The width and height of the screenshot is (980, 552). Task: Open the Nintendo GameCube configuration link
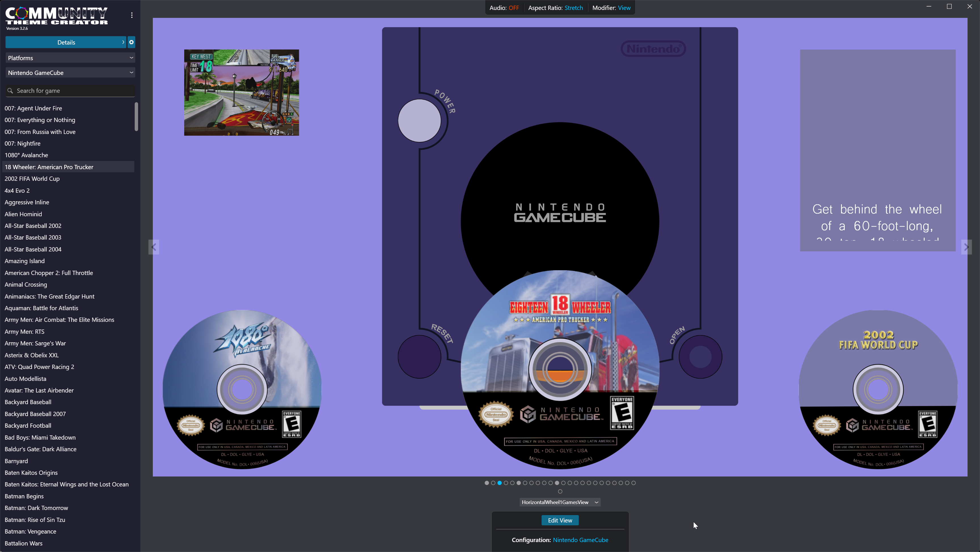pos(580,540)
